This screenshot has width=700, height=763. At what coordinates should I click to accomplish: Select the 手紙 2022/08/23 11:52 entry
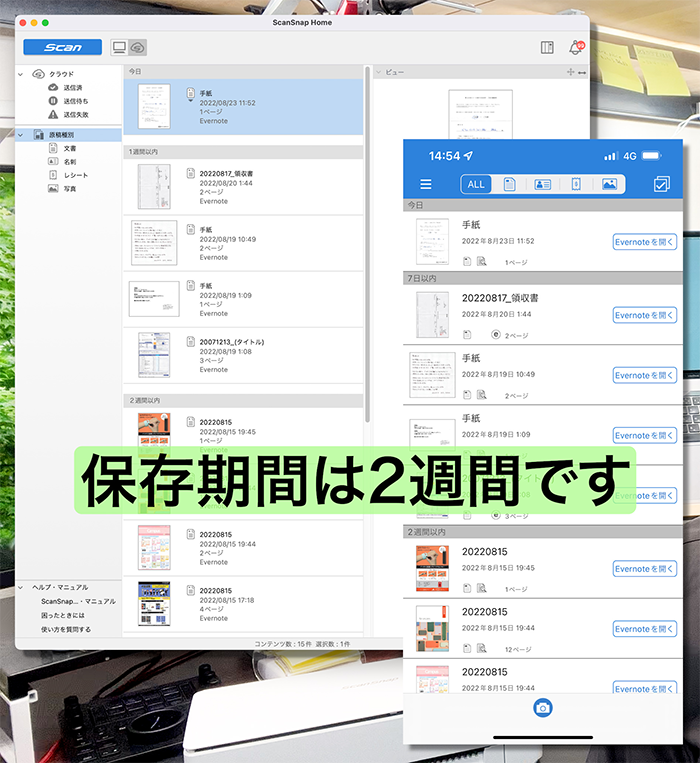pos(243,107)
